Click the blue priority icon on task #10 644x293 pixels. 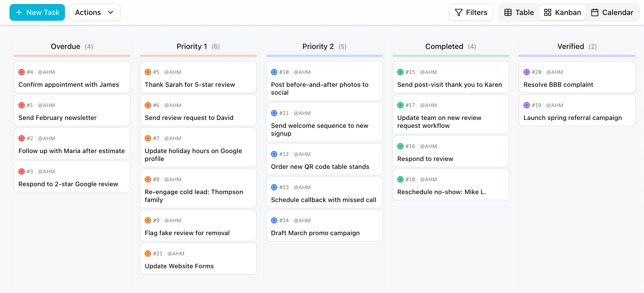(x=274, y=72)
